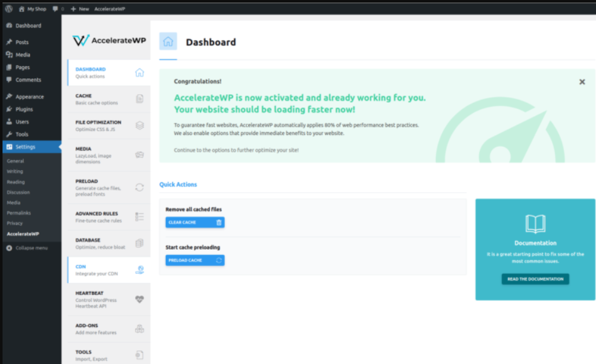The height and width of the screenshot is (364, 596).
Task: Open the Tools Import Export tab
Action: 108,355
